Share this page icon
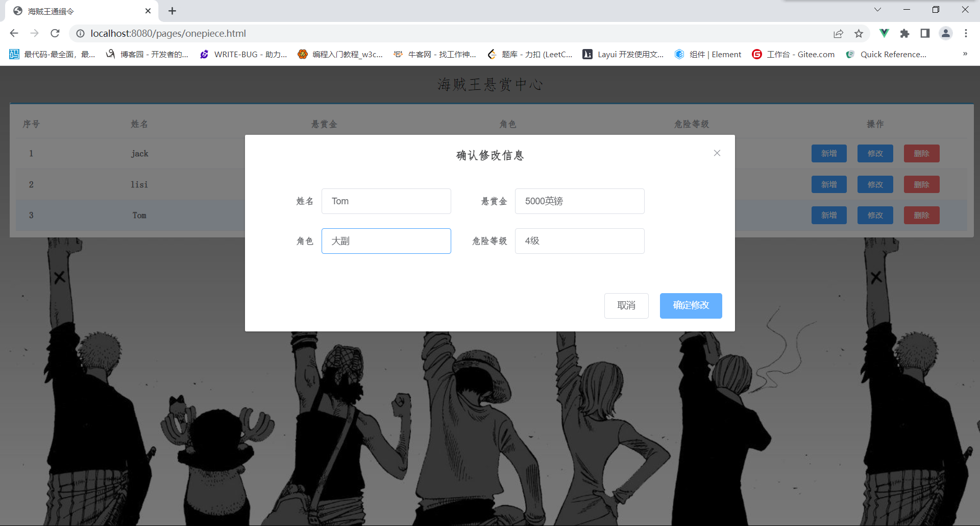Screen dimensions: 980x526 838,33
